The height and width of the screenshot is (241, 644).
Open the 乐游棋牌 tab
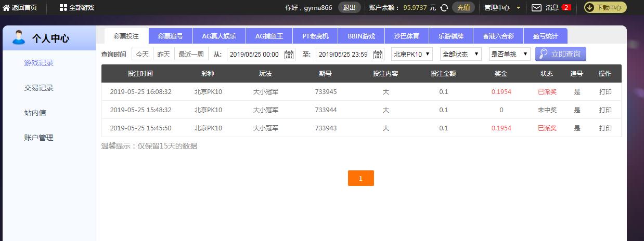(451, 36)
